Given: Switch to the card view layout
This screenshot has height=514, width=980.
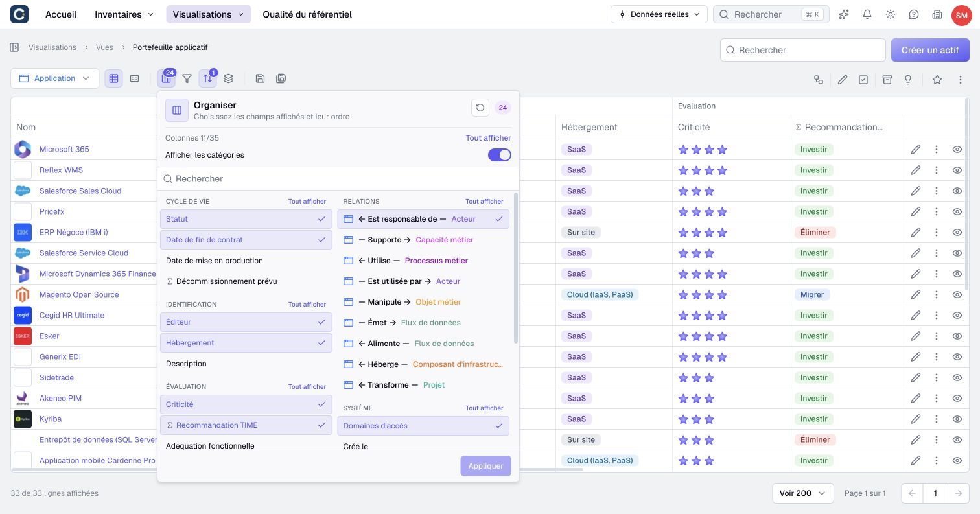Looking at the screenshot, I should [134, 78].
